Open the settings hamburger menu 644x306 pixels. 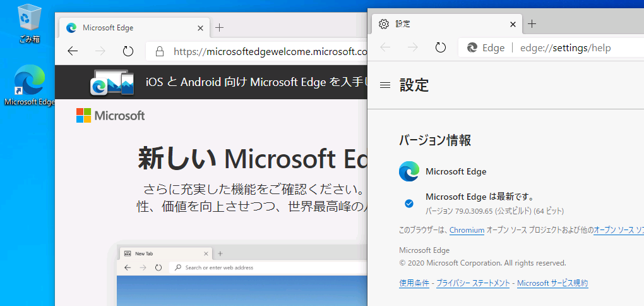(x=385, y=85)
